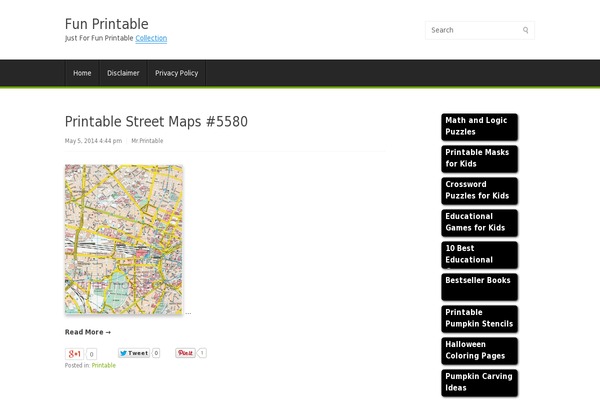Open the Disclaimer menu item
The width and height of the screenshot is (600, 400).
point(123,73)
